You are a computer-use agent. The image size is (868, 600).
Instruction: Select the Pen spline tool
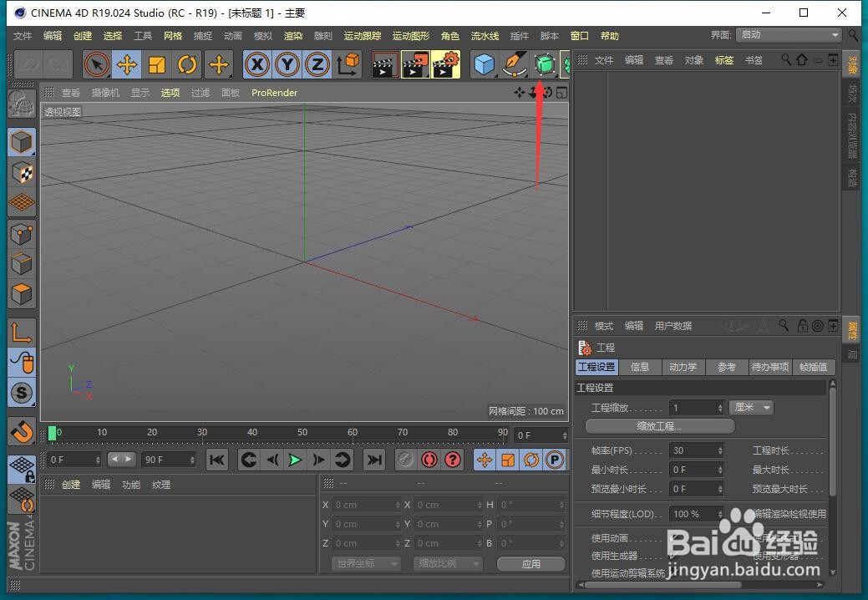515,64
